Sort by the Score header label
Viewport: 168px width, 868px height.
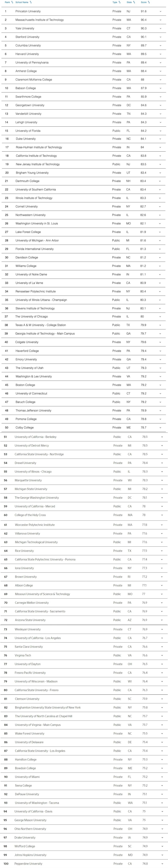(x=143, y=2)
